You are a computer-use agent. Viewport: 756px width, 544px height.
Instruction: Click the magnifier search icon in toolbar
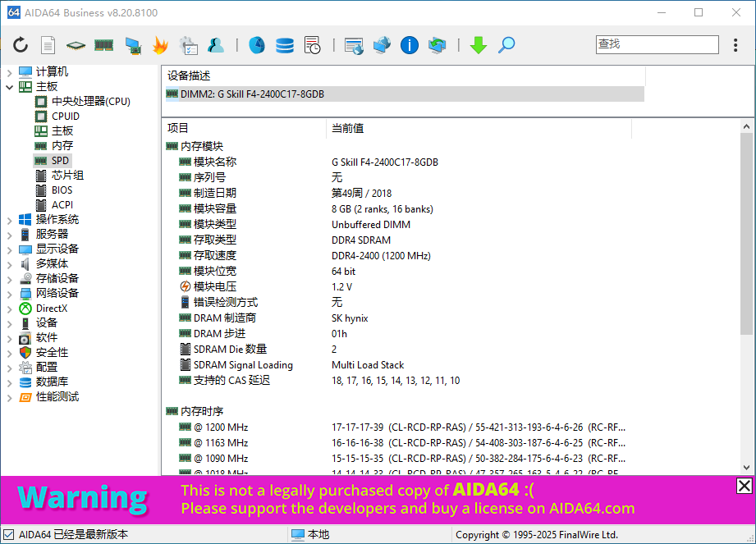click(x=506, y=45)
